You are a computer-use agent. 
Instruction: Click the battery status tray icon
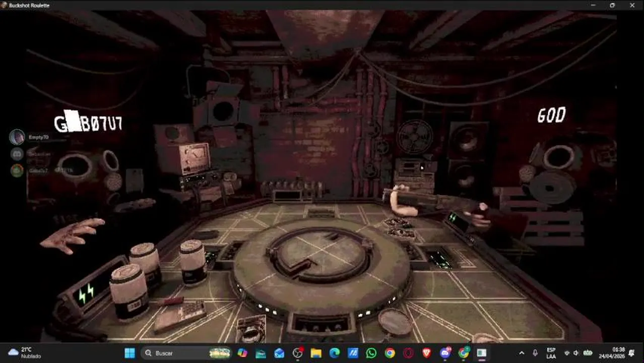(588, 353)
